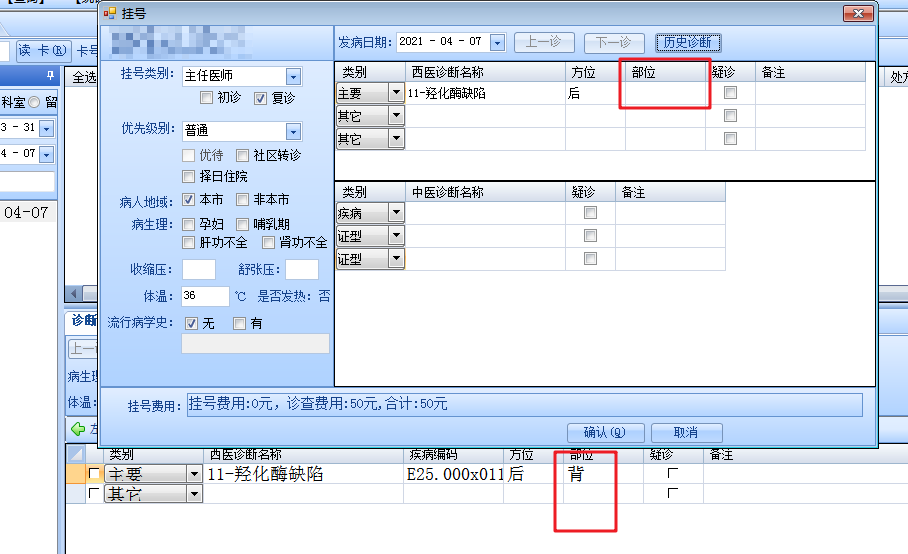Click the 方位 cell showing 后 in dialog
Viewport: 908px width, 554px height.
click(595, 93)
